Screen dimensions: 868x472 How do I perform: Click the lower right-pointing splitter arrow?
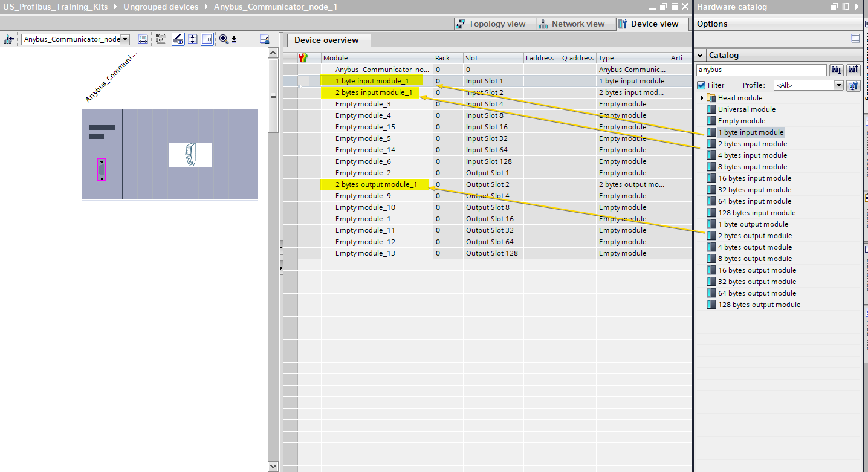tap(280, 267)
